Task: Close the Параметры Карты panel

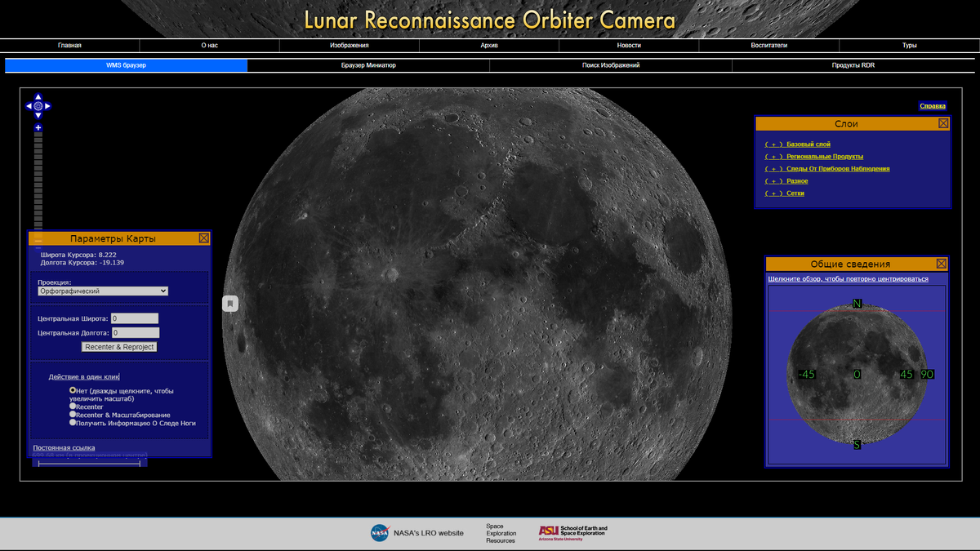Action: [x=204, y=238]
